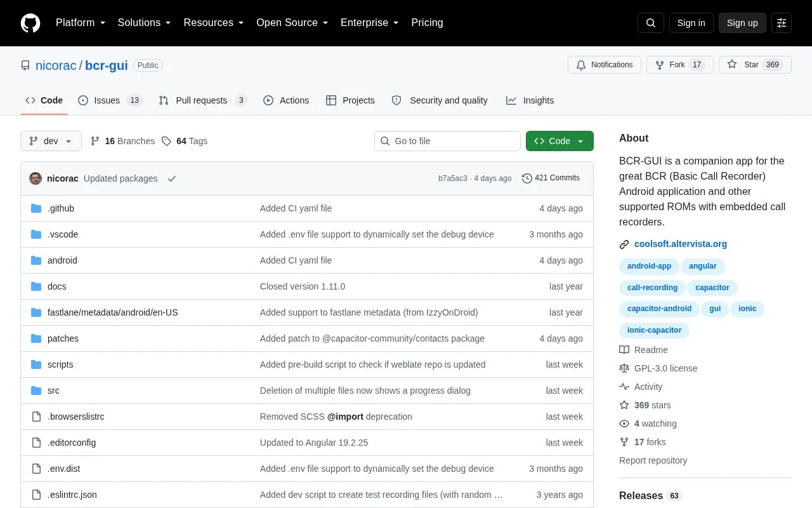The height and width of the screenshot is (508, 812).
Task: Fork the repository with the Fork button
Action: 680,65
